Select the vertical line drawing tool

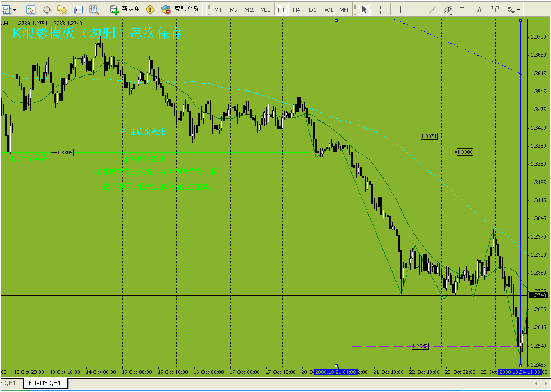tap(400, 10)
